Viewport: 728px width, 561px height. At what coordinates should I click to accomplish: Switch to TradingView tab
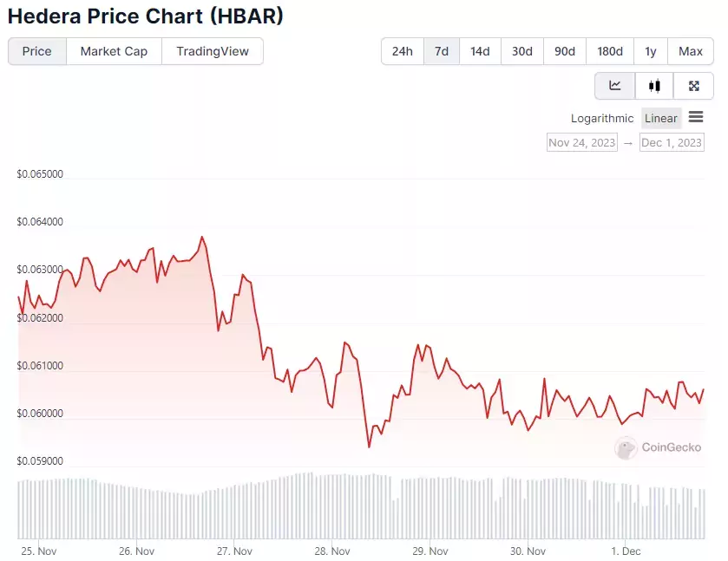pyautogui.click(x=213, y=51)
